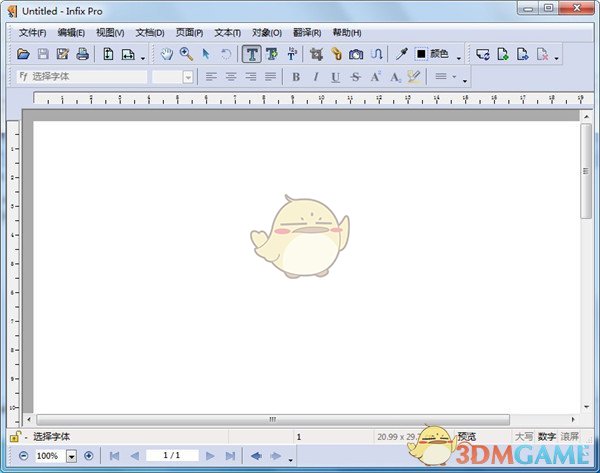
Task: Click the link chain tool icon
Action: click(337, 54)
